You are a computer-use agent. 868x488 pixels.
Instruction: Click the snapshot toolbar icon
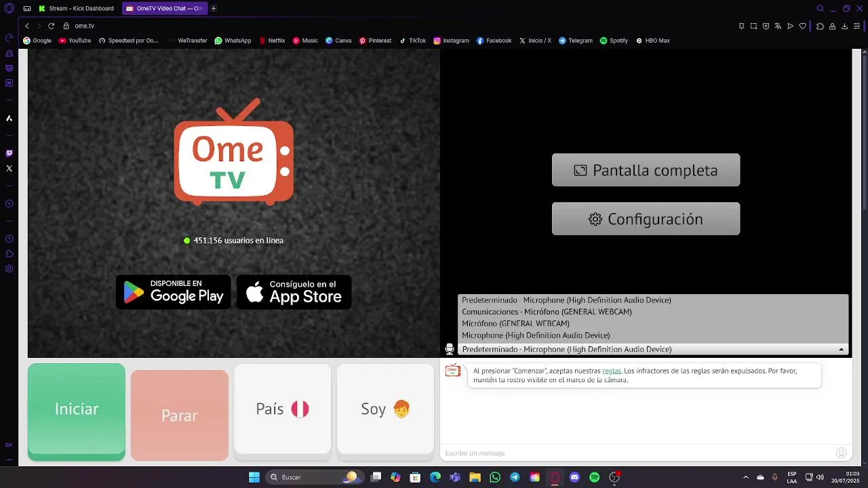[753, 26]
